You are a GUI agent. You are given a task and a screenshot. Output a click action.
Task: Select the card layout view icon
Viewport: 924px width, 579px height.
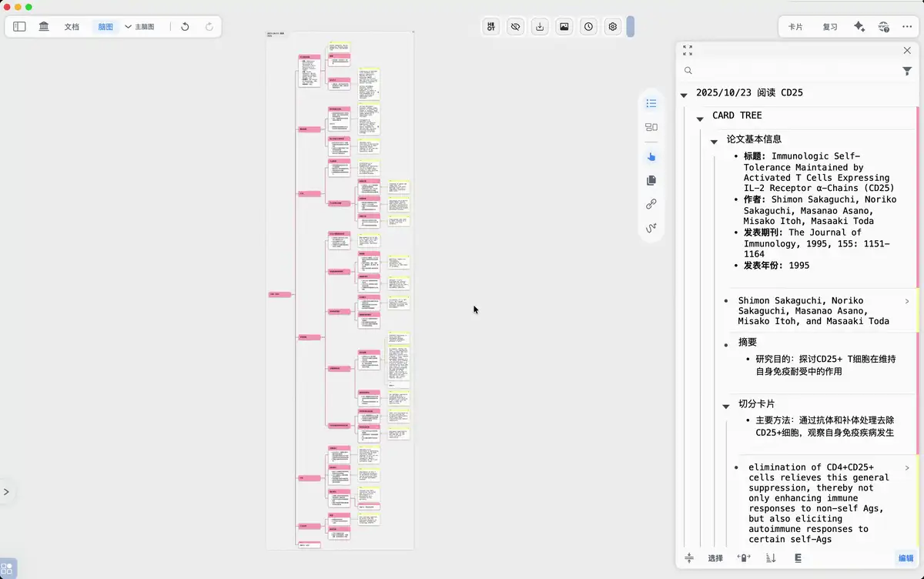click(651, 127)
